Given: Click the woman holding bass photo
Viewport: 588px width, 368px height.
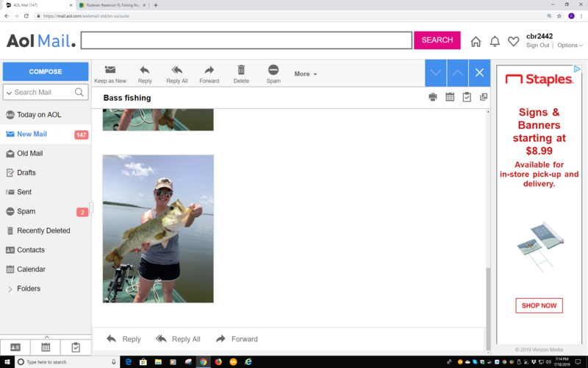Looking at the screenshot, I should pos(158,229).
